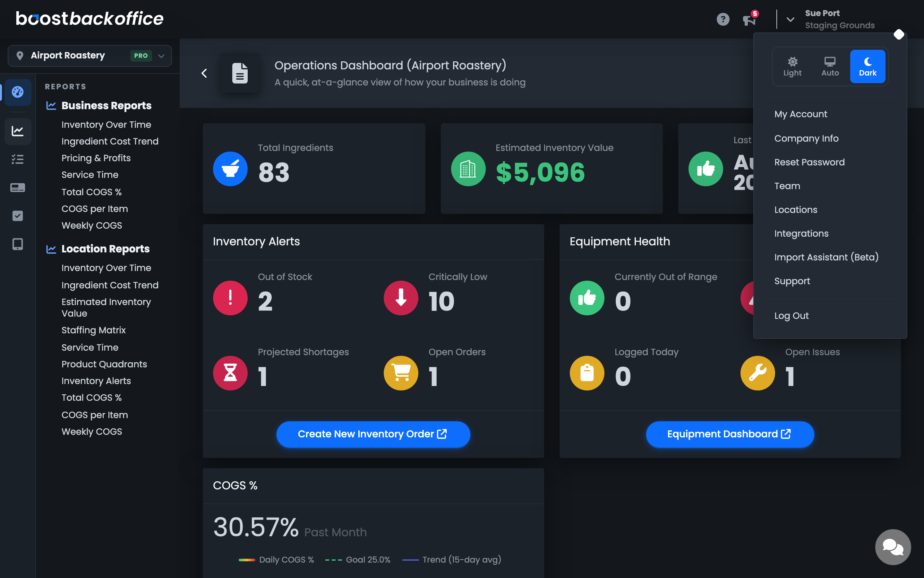Open the live chat bubble icon
This screenshot has height=578, width=924.
[893, 547]
